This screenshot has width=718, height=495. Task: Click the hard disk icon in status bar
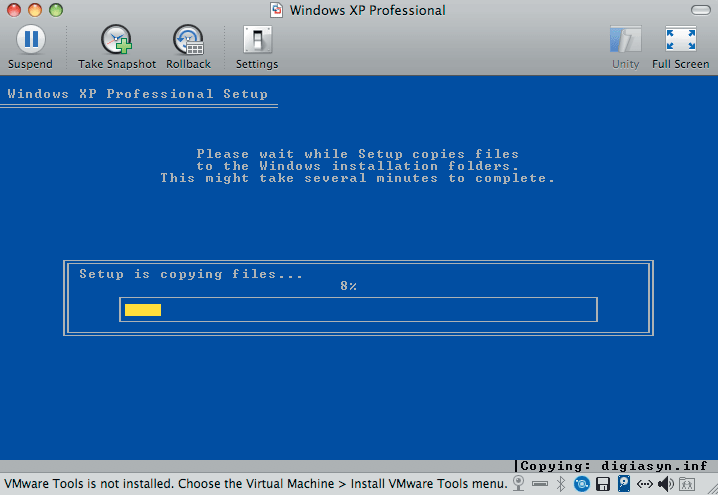(624, 484)
